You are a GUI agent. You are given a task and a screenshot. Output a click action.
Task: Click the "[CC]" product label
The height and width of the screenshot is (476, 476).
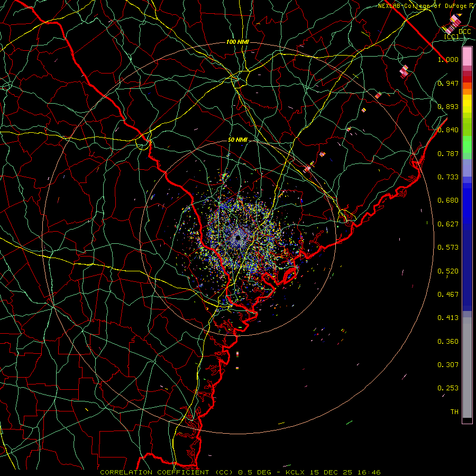451,36
